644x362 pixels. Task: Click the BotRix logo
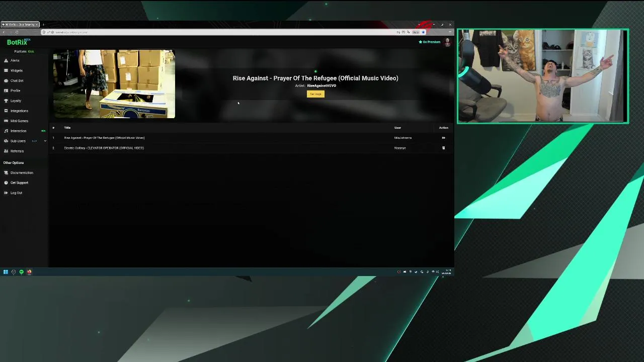(x=18, y=42)
